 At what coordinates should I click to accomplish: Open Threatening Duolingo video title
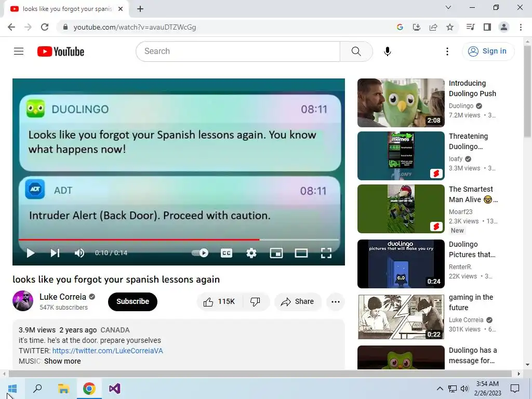(468, 141)
